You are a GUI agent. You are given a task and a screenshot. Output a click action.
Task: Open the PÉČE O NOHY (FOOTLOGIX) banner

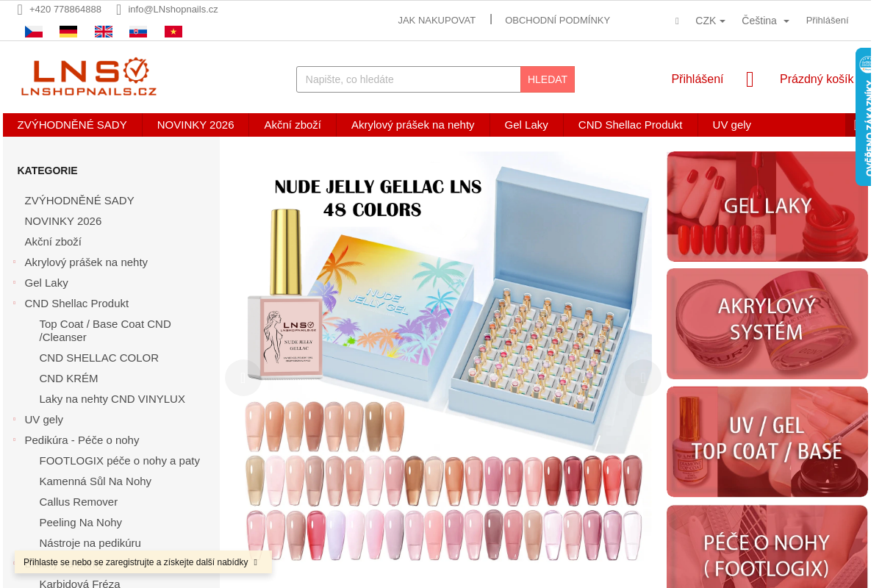coord(767,547)
